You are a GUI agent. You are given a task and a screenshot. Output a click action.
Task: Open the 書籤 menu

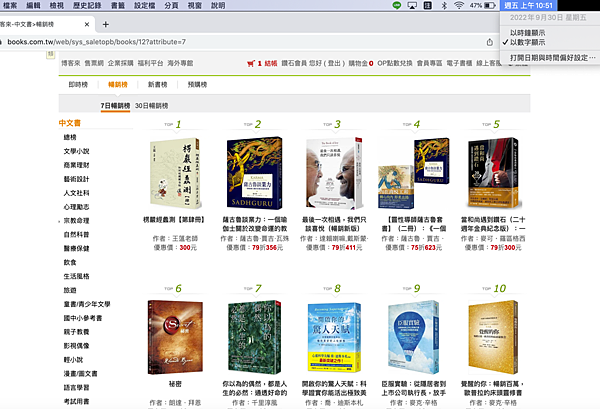pos(118,5)
